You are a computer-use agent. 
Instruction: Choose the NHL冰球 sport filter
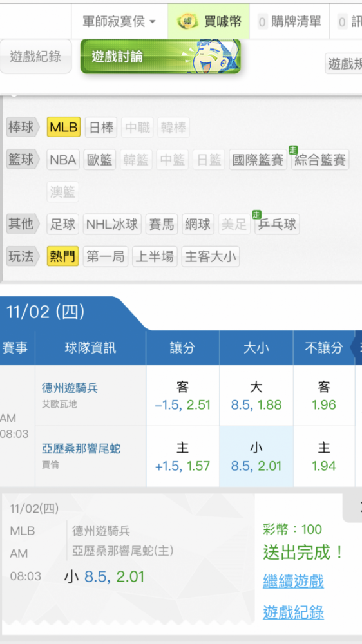tap(112, 224)
